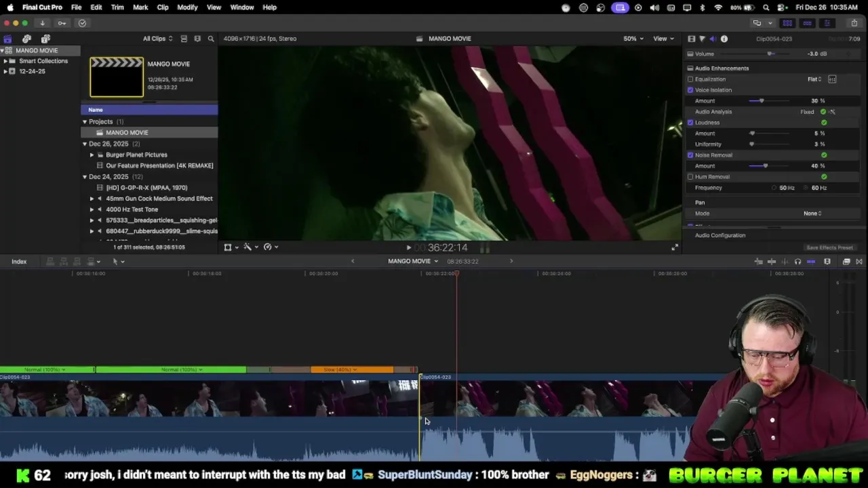
Task: Expand the Burger Planet Pictures clip
Action: coord(92,155)
